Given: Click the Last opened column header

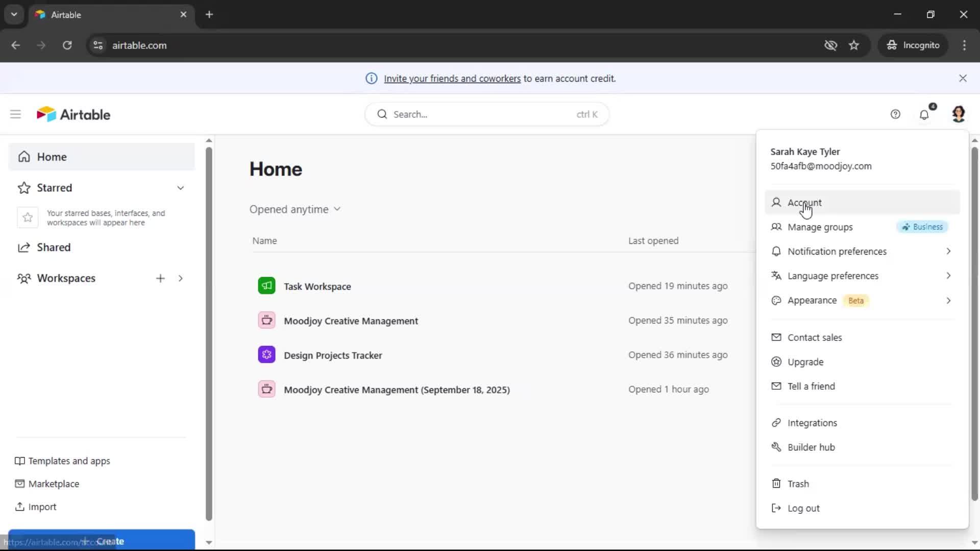Looking at the screenshot, I should coord(653,241).
